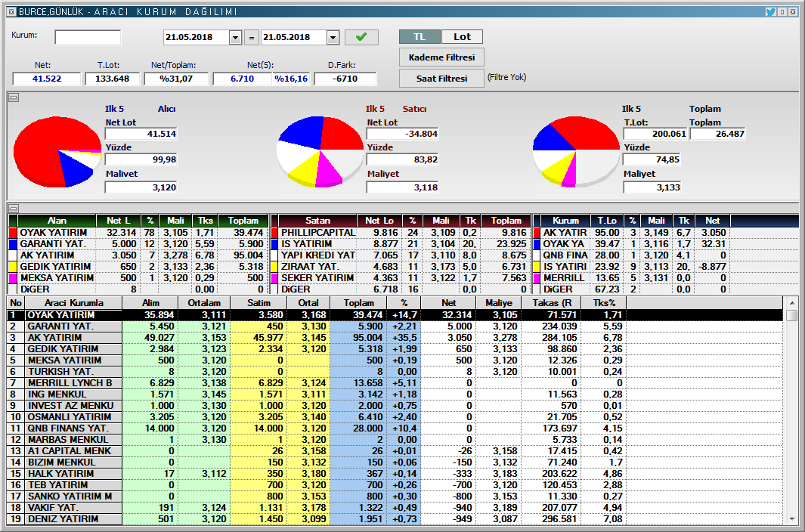Screen dimensions: 805x532
Task: Select the D.Fark field showing -6710
Action: point(345,79)
